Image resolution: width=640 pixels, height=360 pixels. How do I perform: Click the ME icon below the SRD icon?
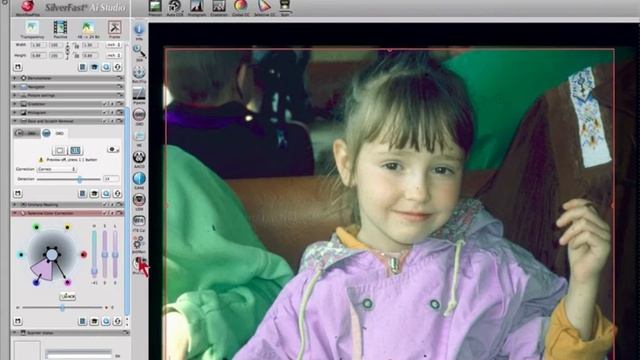tap(139, 137)
